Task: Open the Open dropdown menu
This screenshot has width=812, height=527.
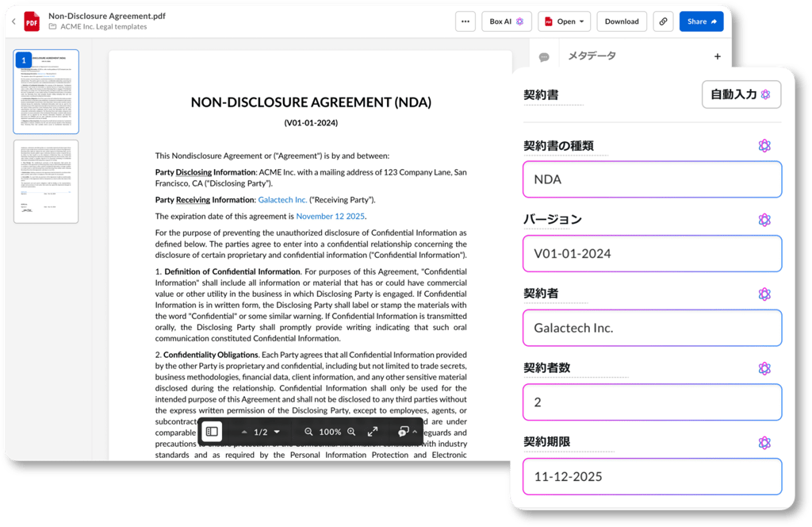Action: coord(564,21)
